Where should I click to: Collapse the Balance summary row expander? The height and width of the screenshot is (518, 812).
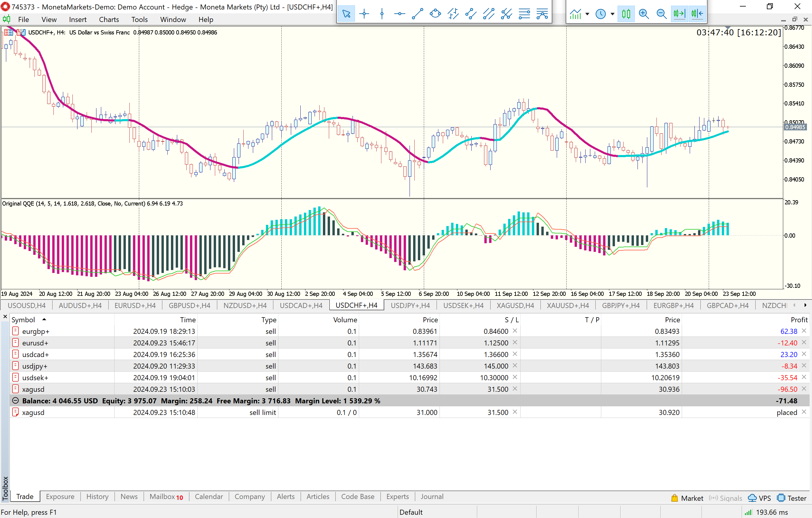[x=15, y=401]
